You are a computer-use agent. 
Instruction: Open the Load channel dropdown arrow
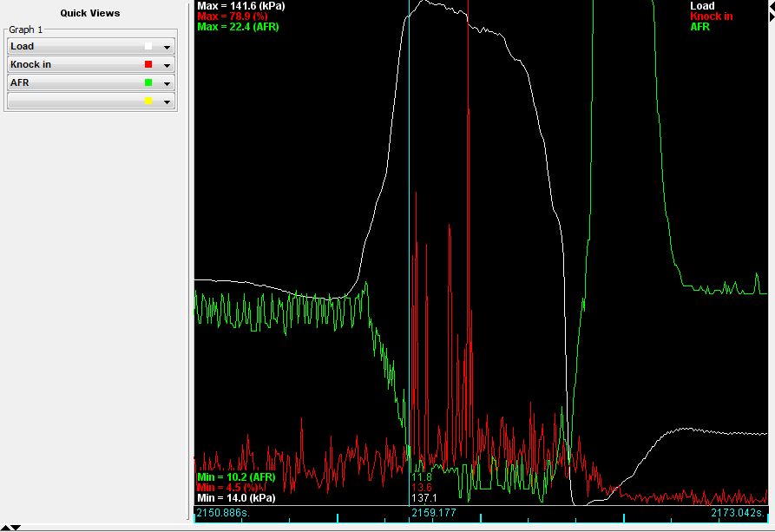167,47
